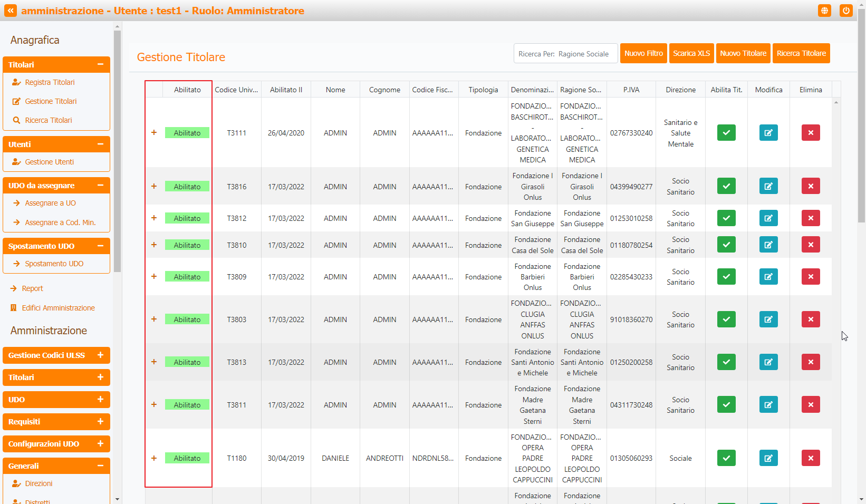
Task: Expand row details for T3809
Action: (154, 276)
